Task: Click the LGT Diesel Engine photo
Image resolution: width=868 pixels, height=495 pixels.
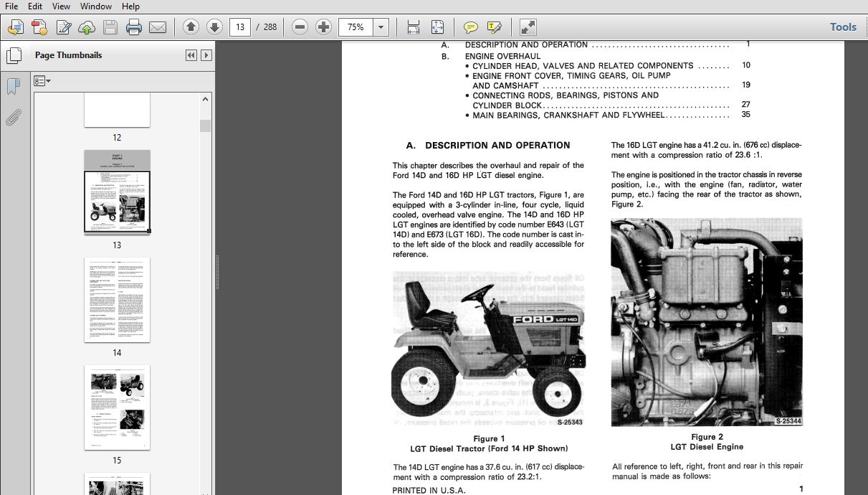Action: 707,322
